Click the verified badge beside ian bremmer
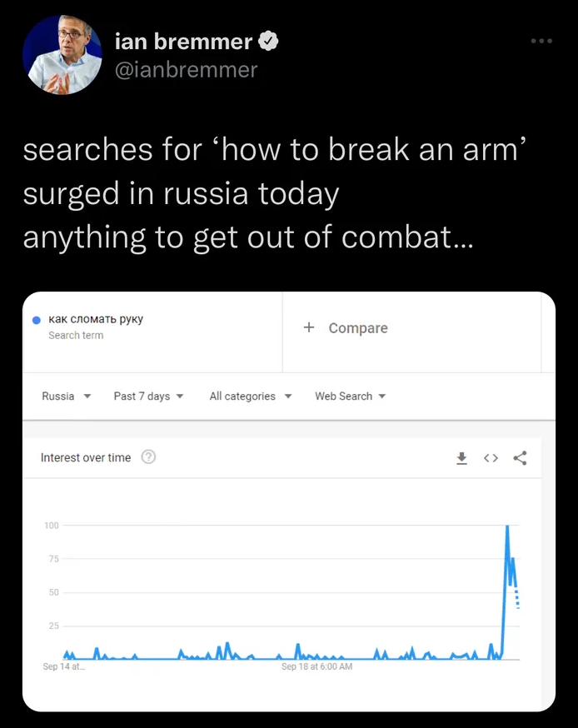This screenshot has height=728, width=578. click(268, 41)
